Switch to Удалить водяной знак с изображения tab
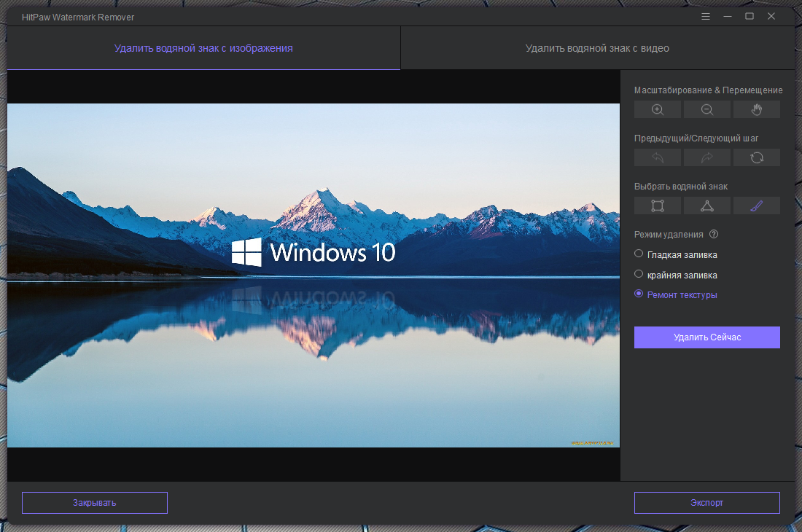Viewport: 802px width, 532px height. coord(203,48)
